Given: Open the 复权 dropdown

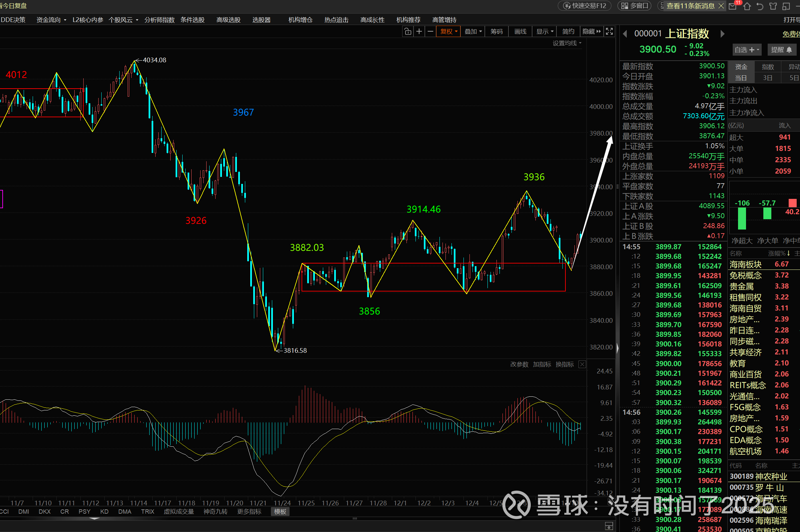Looking at the screenshot, I should tap(448, 32).
